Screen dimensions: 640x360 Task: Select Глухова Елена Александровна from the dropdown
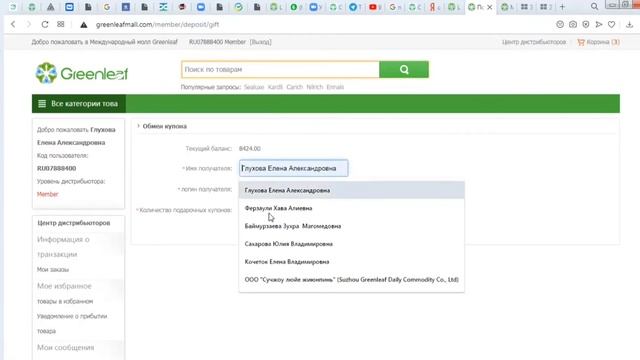point(351,190)
